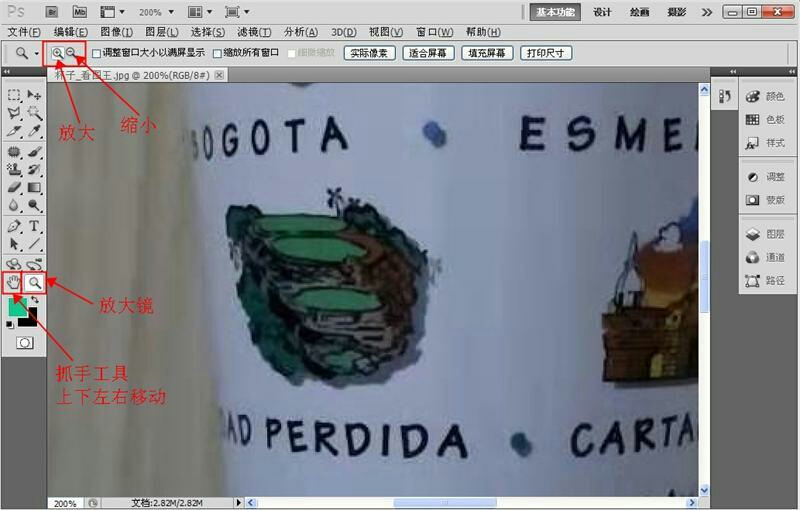Select the Eraser tool
This screenshot has width=800, height=510.
14,188
